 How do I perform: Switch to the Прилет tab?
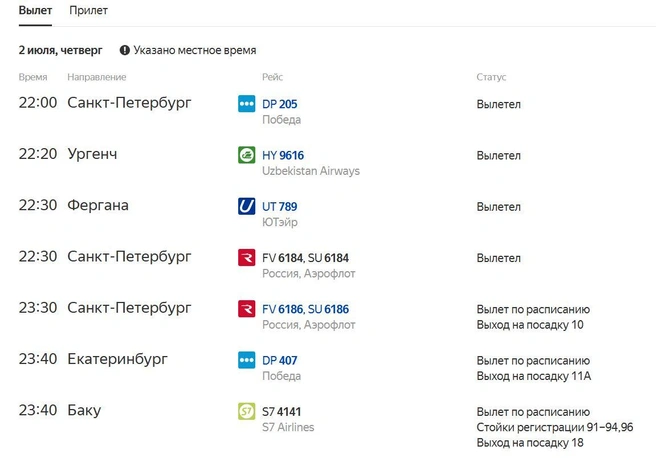[88, 10]
